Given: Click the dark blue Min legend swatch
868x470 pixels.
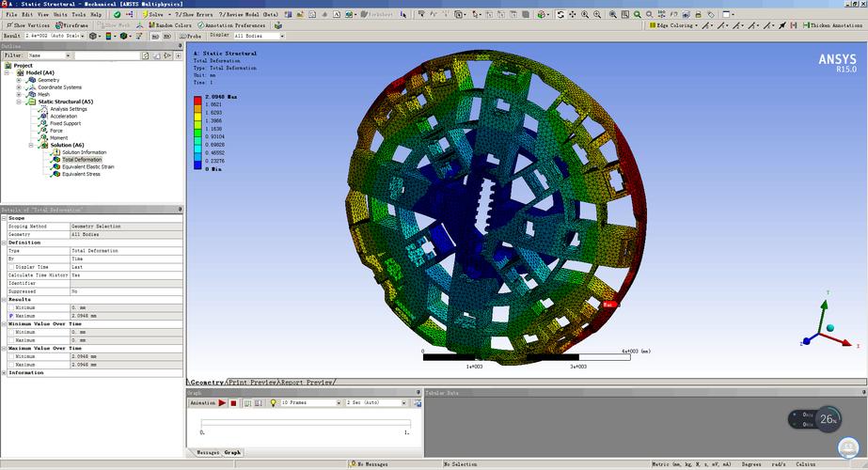Looking at the screenshot, I should (x=197, y=164).
